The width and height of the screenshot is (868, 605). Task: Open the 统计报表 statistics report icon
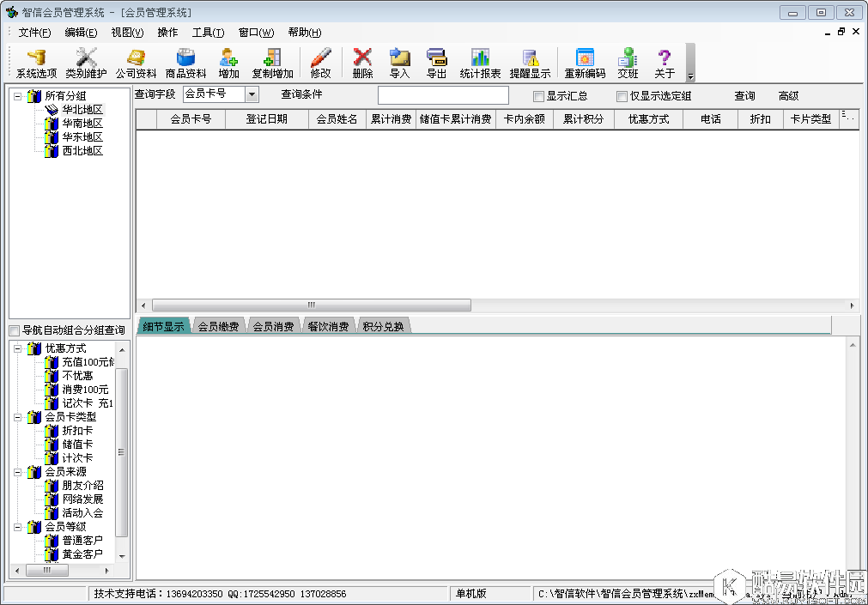coord(480,63)
